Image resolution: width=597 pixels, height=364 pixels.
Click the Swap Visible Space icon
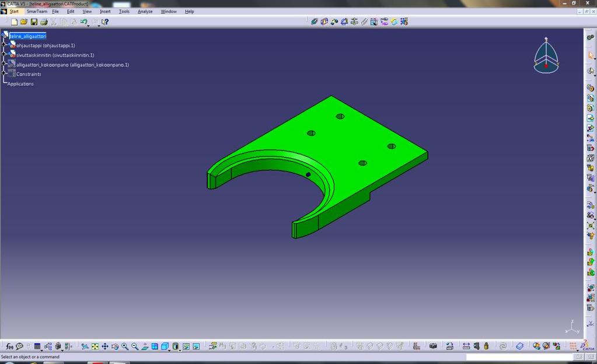point(195,346)
